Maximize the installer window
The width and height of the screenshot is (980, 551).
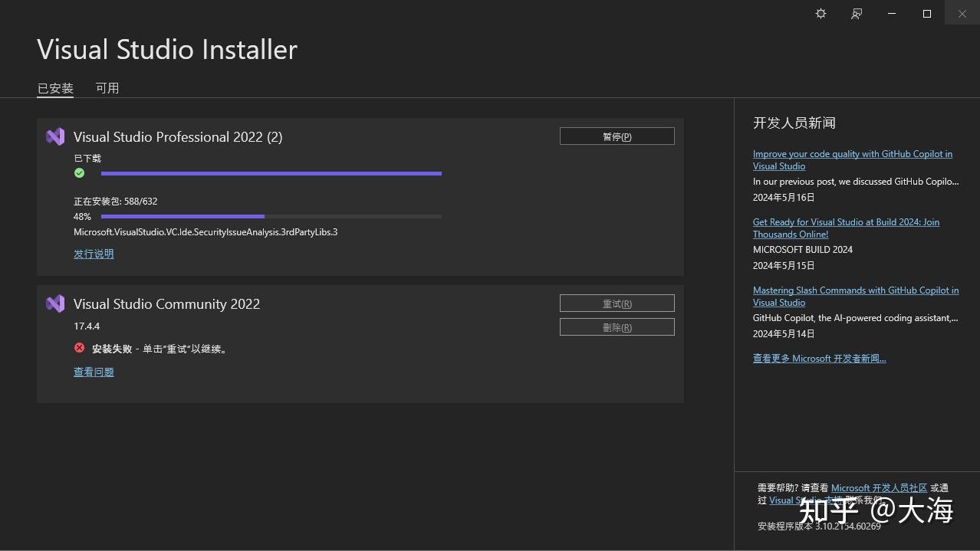926,14
